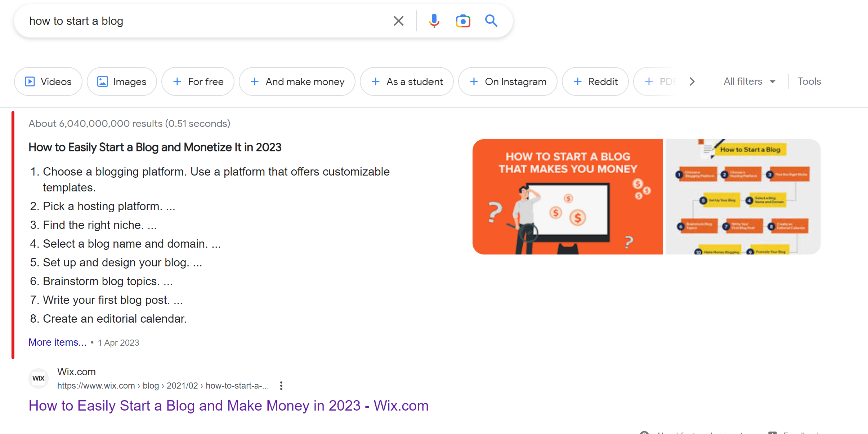Click the play icon in the Videos chip

click(x=30, y=81)
